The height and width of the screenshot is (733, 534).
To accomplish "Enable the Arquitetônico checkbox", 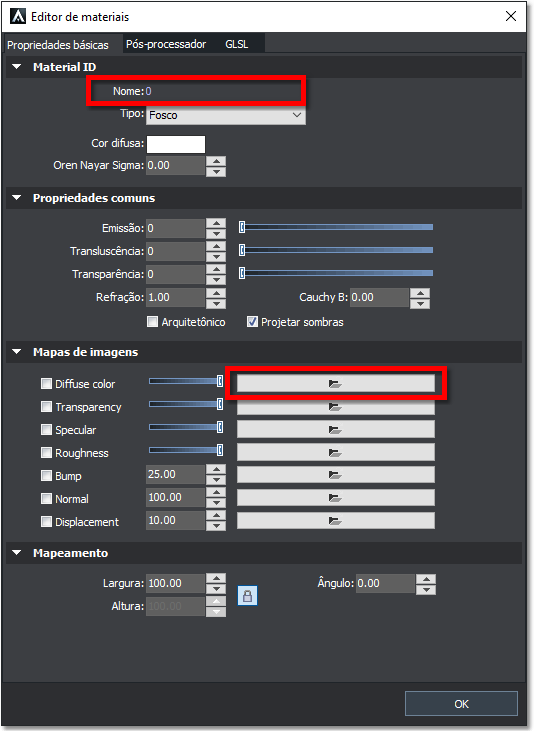I will coord(152,322).
